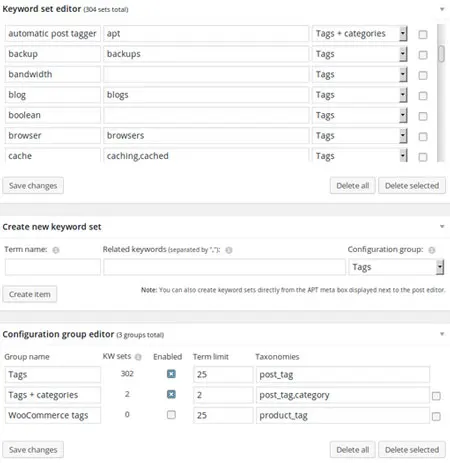Select the checkbox for the backup keyword set
Screen dimensions: 450x463
[x=423, y=55]
